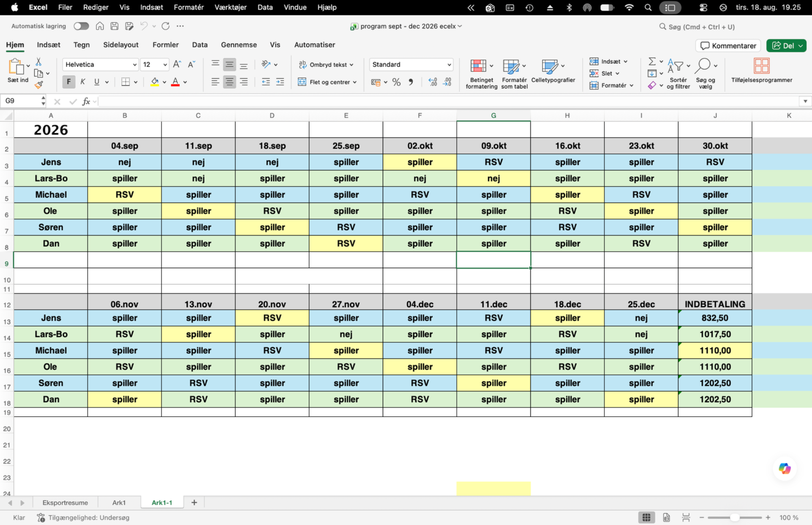Toggle Italic (K) formatting
This screenshot has height=525, width=812.
coord(83,82)
